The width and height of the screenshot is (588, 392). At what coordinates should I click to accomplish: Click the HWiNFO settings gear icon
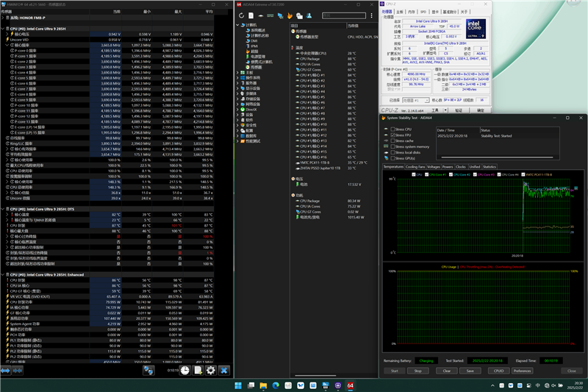211,370
